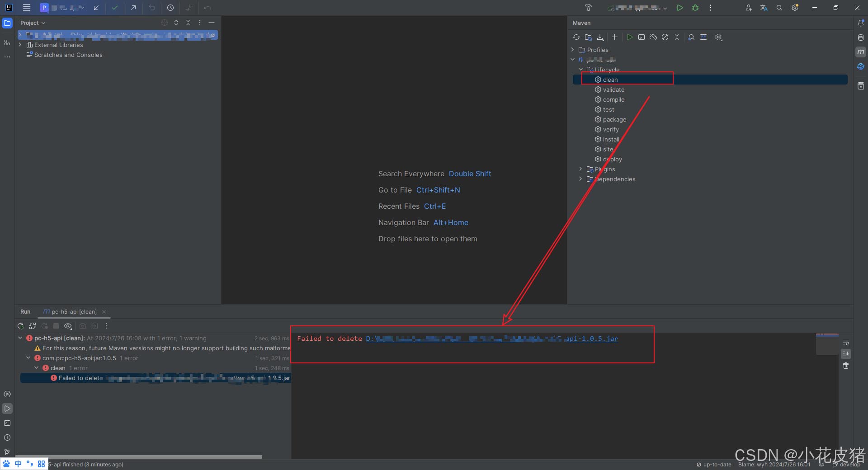Toggle run view eye filter options
Viewport: 868px width, 470px height.
[68, 326]
